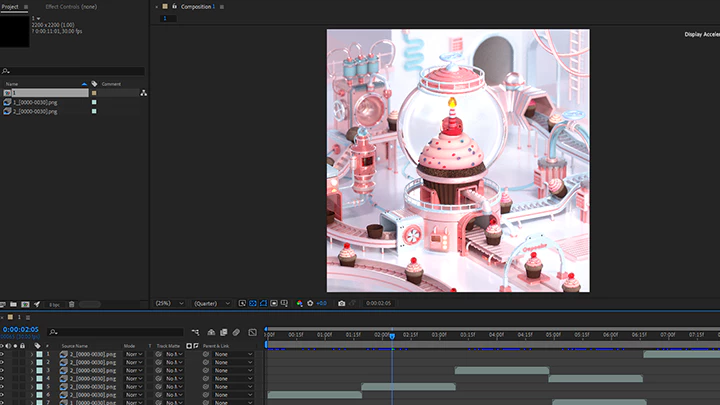Image resolution: width=720 pixels, height=405 pixels.
Task: Hide layer 3 with its eye icon
Action: click(x=2, y=370)
